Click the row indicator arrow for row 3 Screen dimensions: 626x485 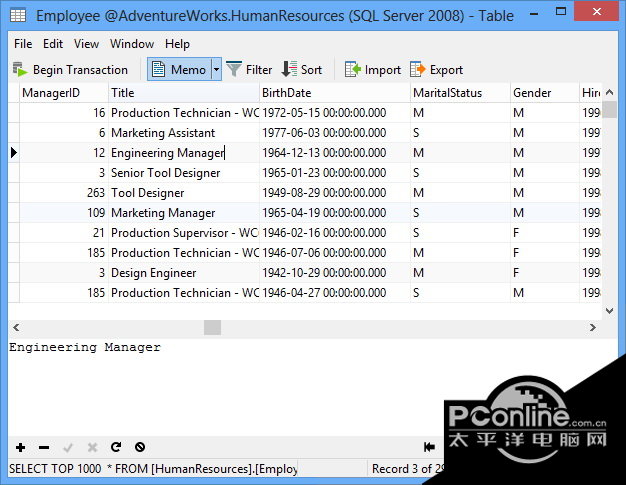point(14,152)
